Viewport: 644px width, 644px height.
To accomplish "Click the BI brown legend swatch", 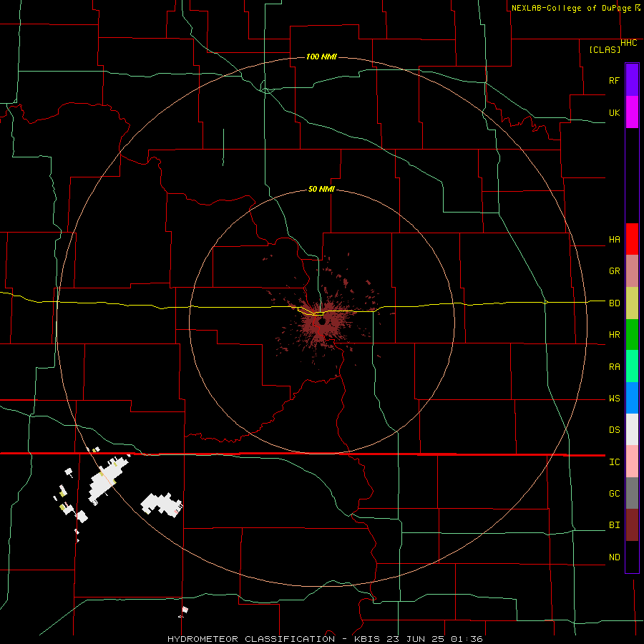I will tap(632, 525).
